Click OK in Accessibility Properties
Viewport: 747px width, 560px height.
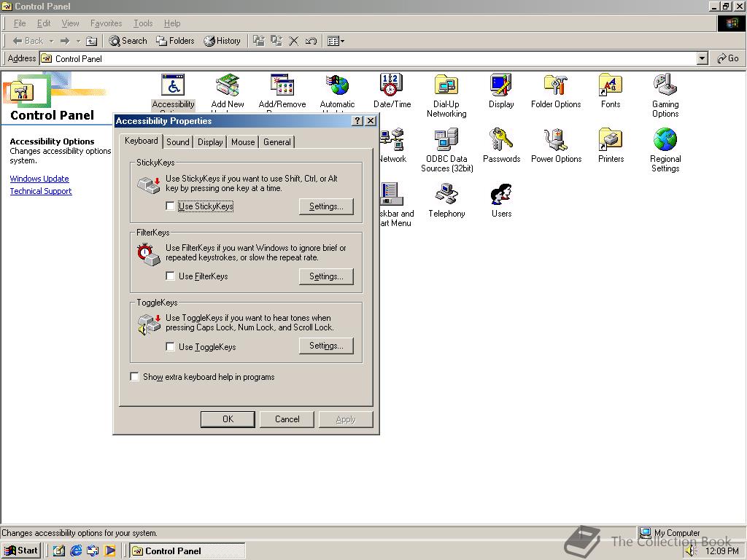pyautogui.click(x=228, y=419)
